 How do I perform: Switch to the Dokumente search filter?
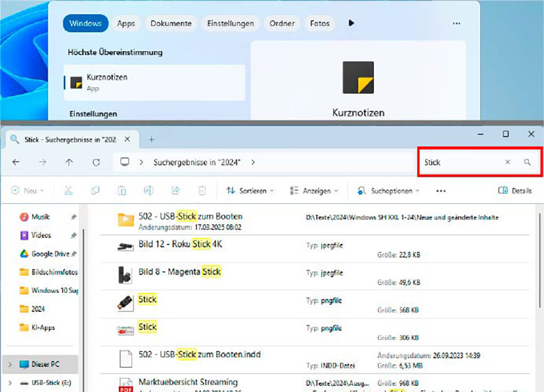click(171, 23)
